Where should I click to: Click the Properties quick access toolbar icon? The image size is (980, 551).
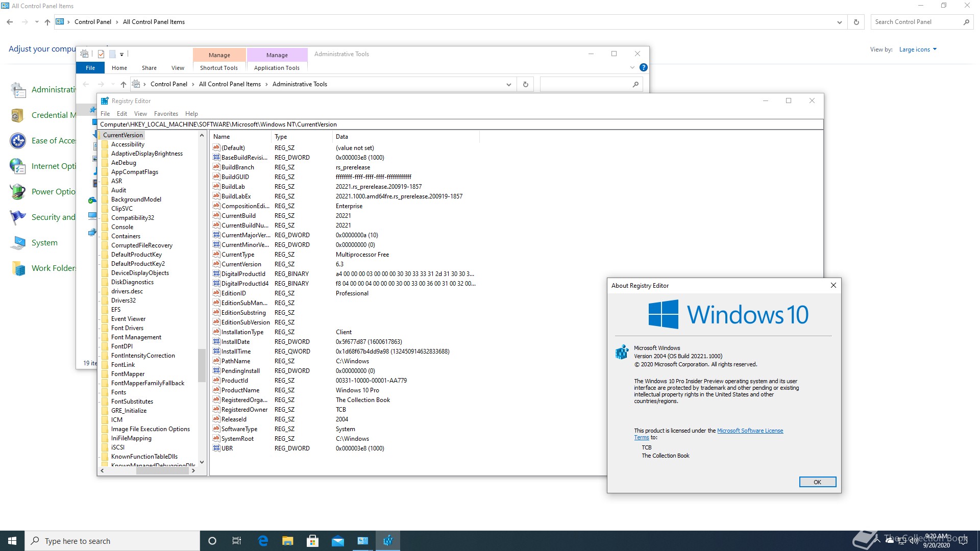[101, 54]
